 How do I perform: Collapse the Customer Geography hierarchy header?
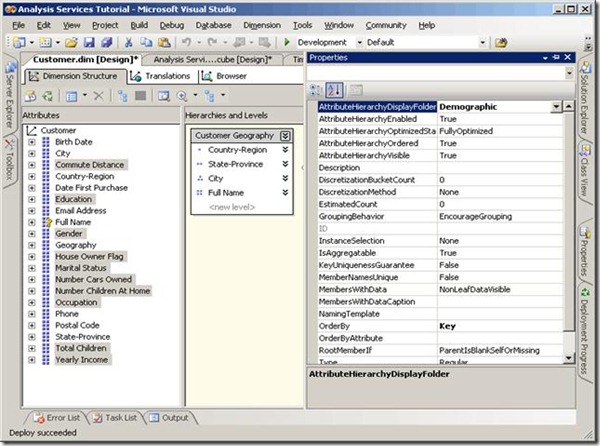[286, 135]
